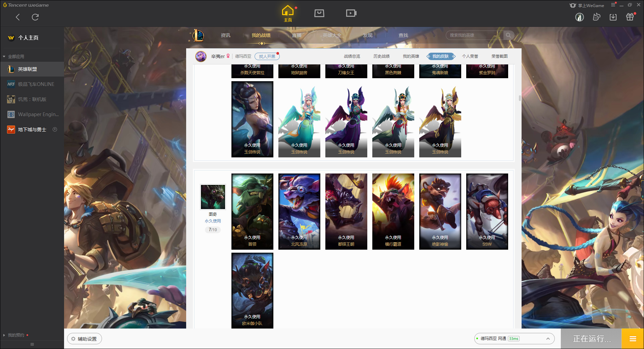
Task: Click the 图奇 champion portrait
Action: [213, 197]
